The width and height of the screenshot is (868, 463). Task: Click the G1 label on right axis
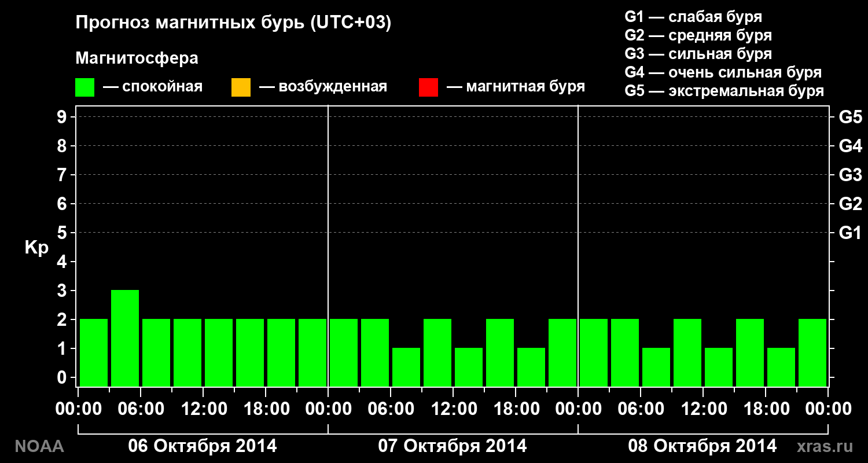(851, 233)
